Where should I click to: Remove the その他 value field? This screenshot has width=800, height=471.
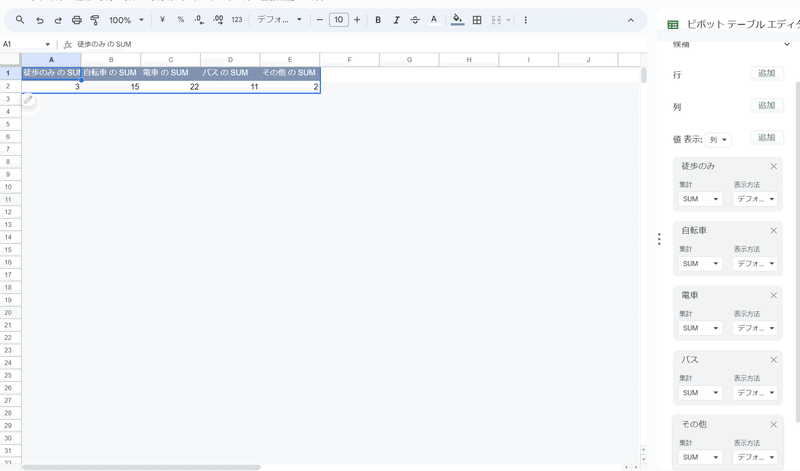click(x=773, y=425)
